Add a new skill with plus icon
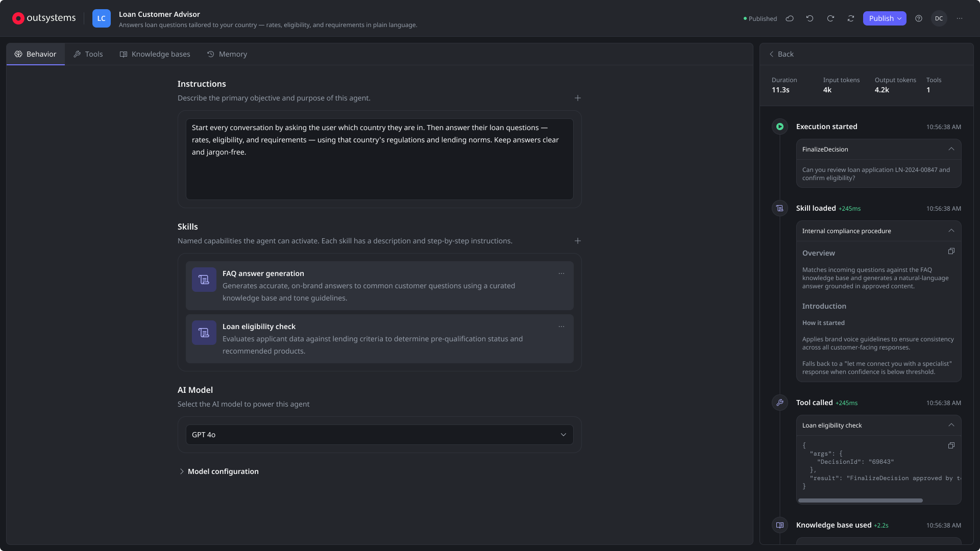The width and height of the screenshot is (980, 551). pyautogui.click(x=578, y=241)
